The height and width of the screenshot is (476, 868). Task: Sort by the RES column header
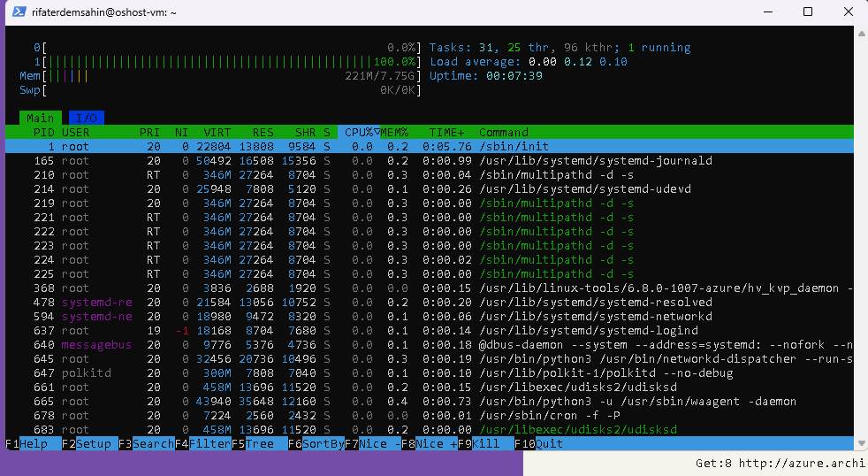click(263, 133)
